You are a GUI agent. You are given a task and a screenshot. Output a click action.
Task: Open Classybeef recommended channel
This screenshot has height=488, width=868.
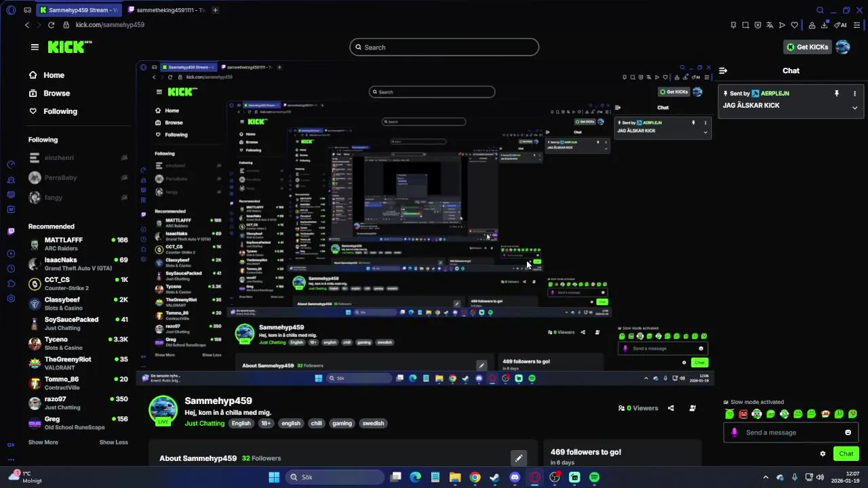[78, 304]
